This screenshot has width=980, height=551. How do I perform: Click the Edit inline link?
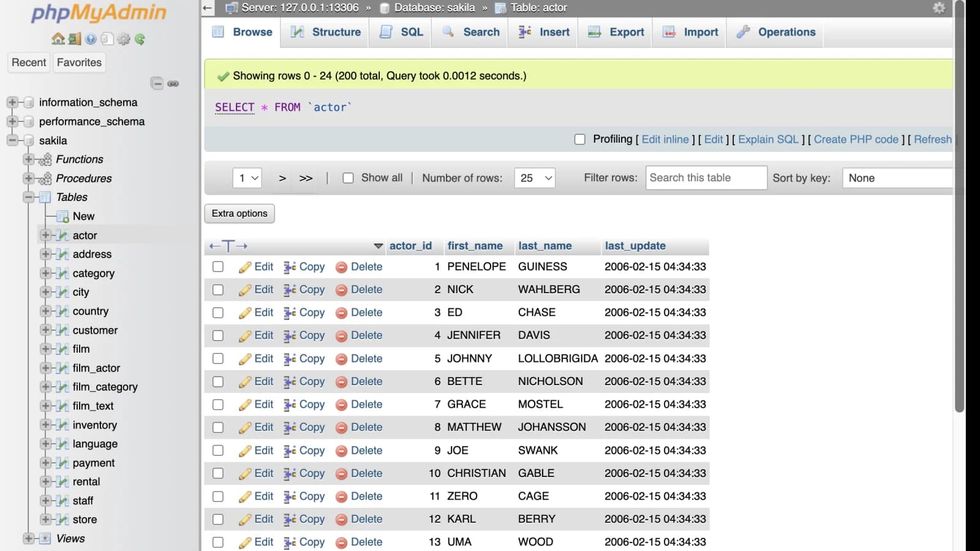665,140
